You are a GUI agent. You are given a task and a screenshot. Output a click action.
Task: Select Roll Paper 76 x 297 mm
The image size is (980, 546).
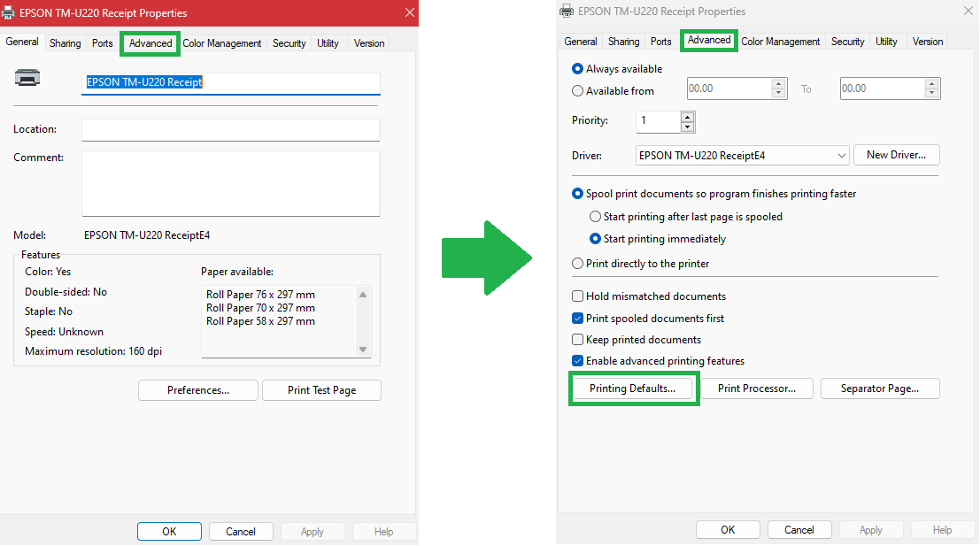tap(260, 295)
